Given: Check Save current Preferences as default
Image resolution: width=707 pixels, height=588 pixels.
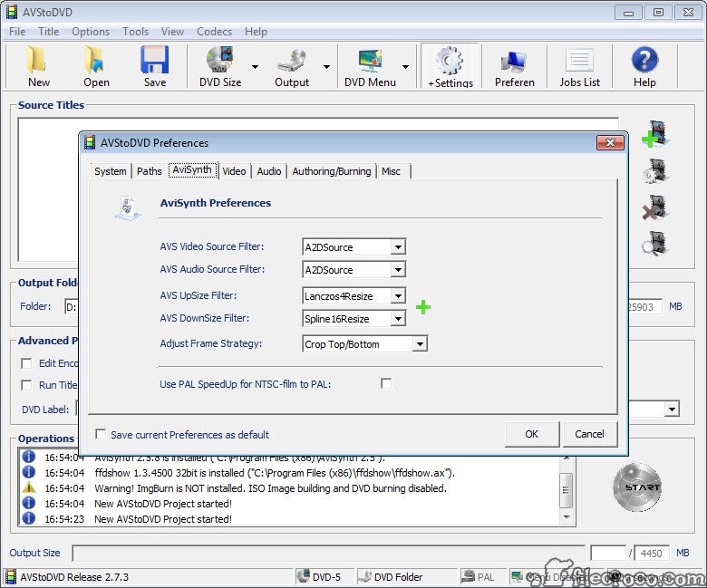Looking at the screenshot, I should click(101, 434).
